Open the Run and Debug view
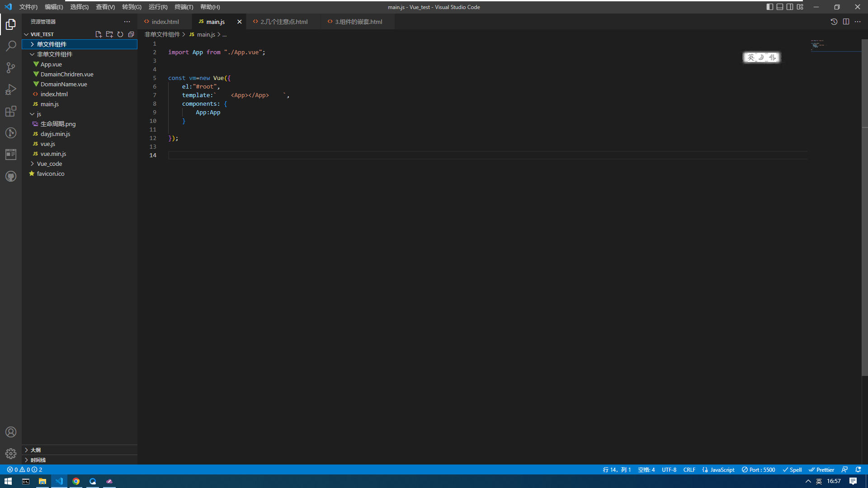Viewport: 868px width, 488px height. coord(11,89)
